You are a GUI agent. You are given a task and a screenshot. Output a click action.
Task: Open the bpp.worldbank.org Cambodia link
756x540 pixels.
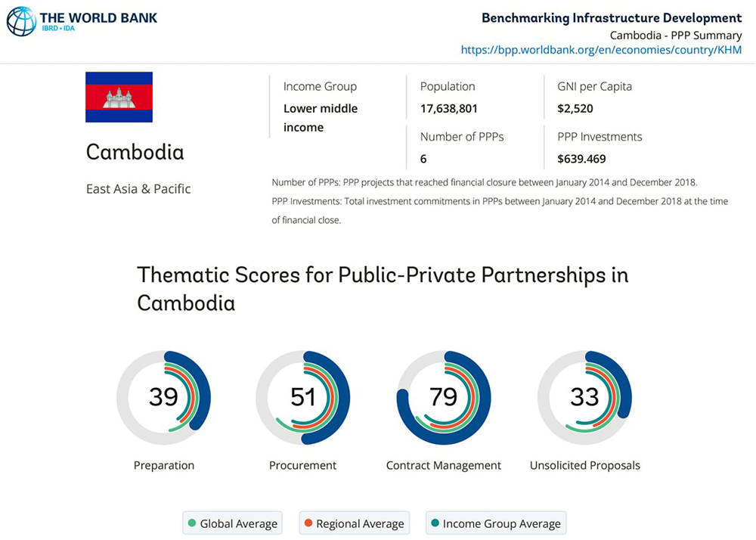[x=601, y=50]
